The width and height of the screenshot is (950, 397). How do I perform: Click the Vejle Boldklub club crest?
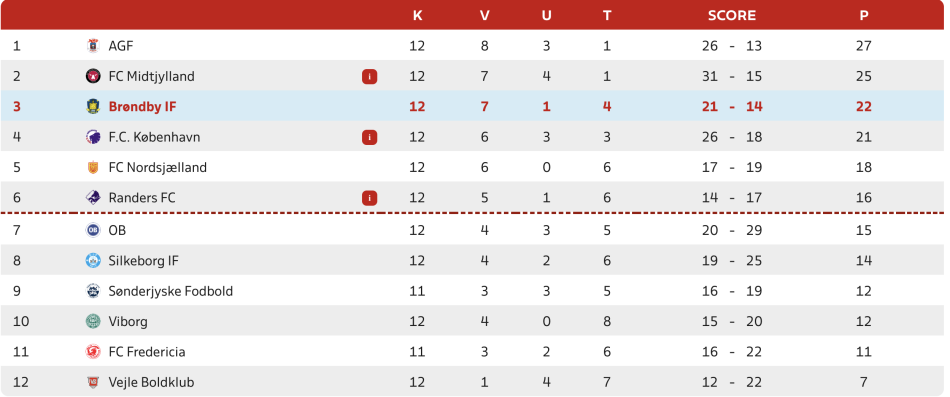(x=92, y=382)
